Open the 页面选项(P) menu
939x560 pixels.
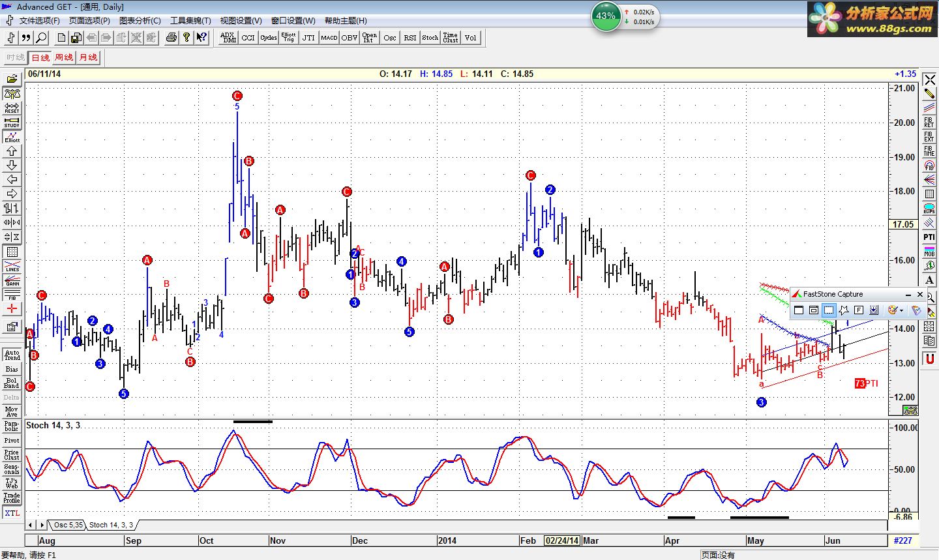click(89, 21)
